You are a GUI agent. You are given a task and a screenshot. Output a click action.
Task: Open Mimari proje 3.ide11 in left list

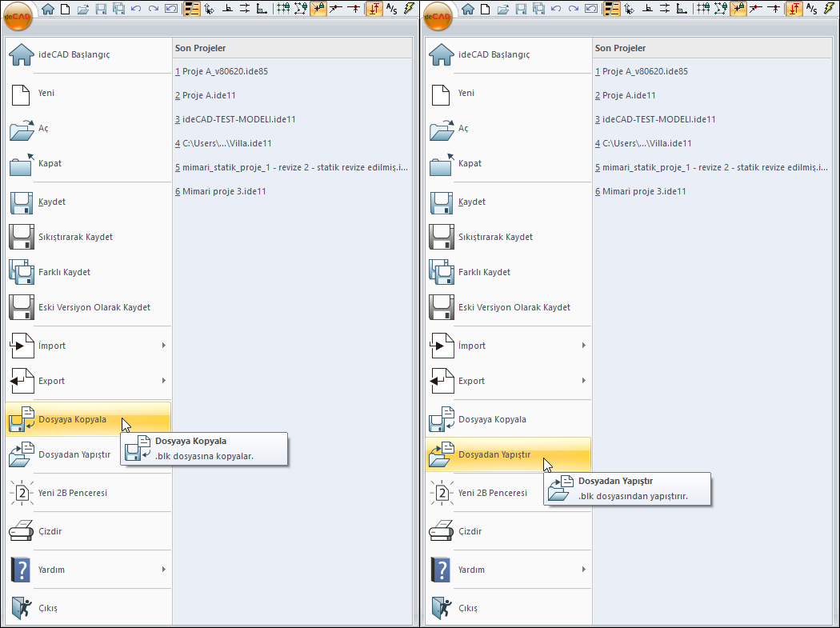[x=220, y=191]
